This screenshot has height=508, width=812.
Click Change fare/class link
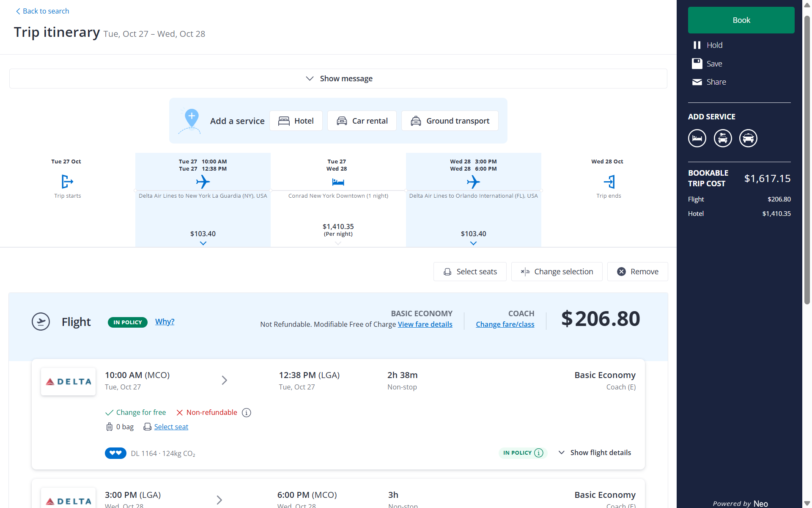click(x=505, y=324)
